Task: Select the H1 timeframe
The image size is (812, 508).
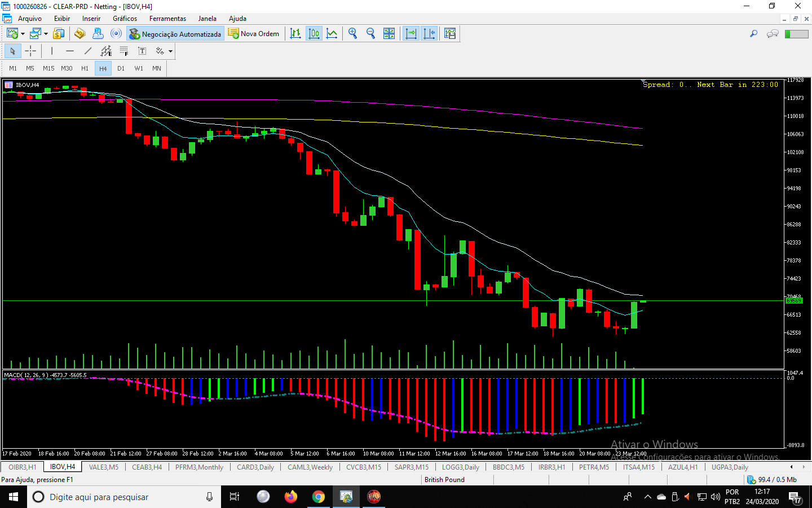Action: (85, 68)
